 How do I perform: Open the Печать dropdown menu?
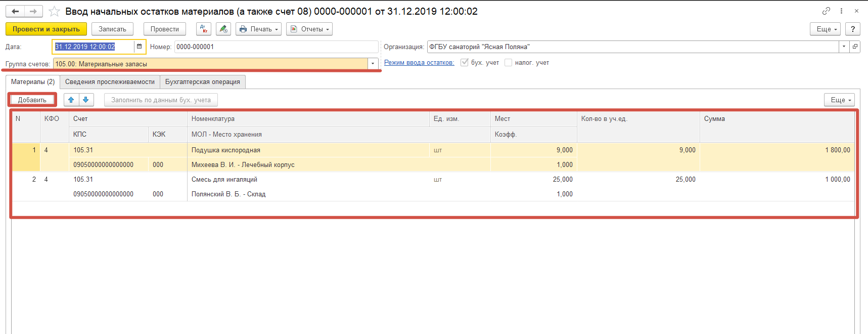coord(258,29)
